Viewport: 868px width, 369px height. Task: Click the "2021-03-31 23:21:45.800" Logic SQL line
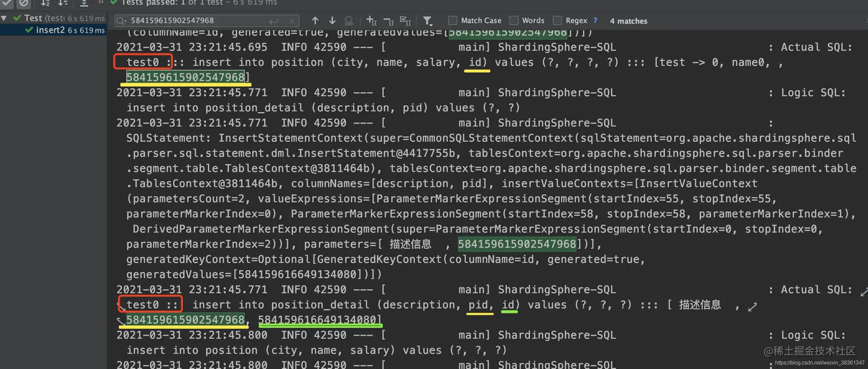click(481, 335)
